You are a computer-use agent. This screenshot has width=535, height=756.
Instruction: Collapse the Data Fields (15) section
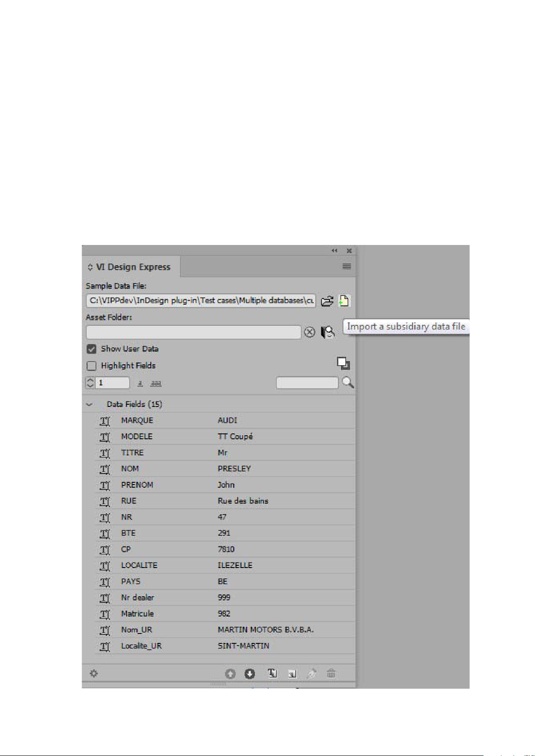[x=90, y=404]
